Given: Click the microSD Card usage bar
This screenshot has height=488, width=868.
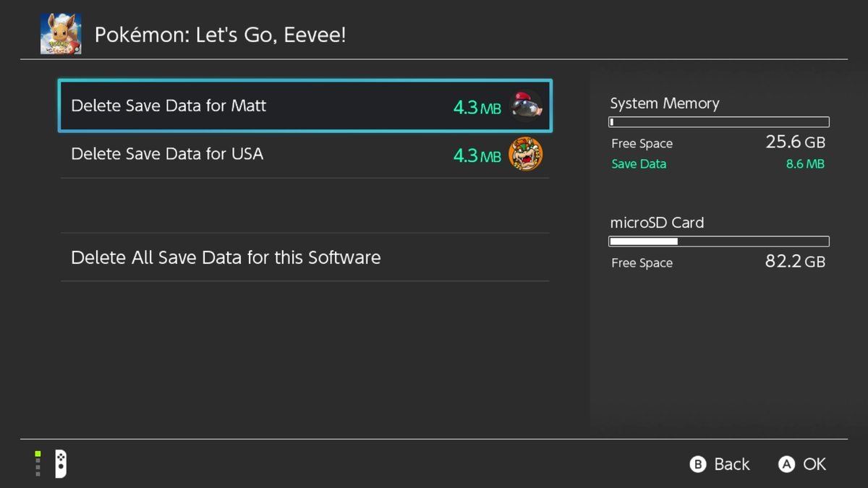Looking at the screenshot, I should pyautogui.click(x=719, y=241).
